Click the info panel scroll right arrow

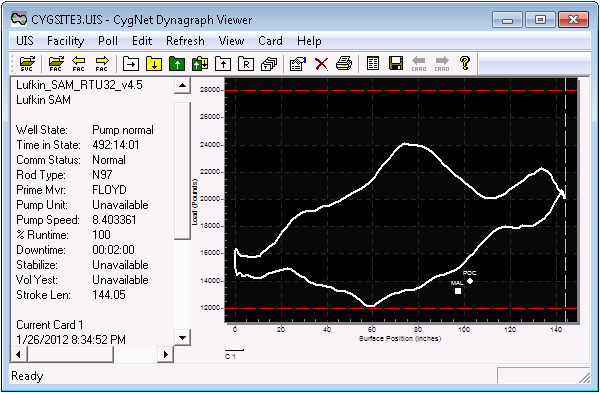(x=165, y=354)
